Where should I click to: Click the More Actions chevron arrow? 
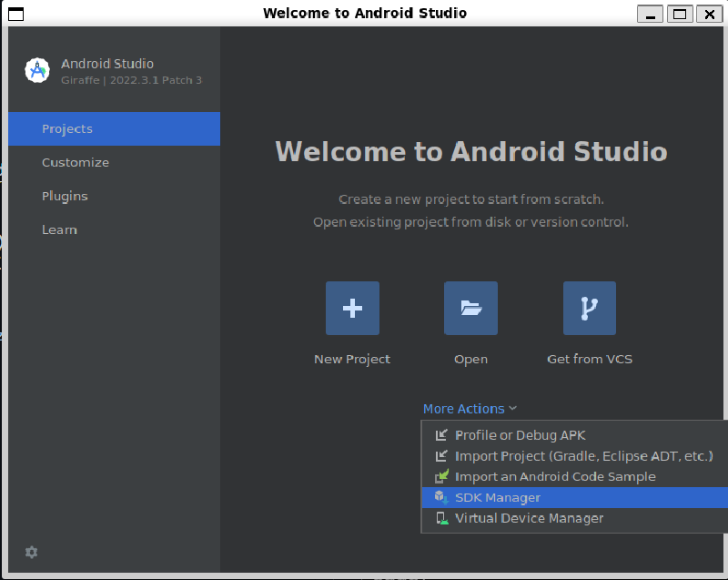coord(512,408)
